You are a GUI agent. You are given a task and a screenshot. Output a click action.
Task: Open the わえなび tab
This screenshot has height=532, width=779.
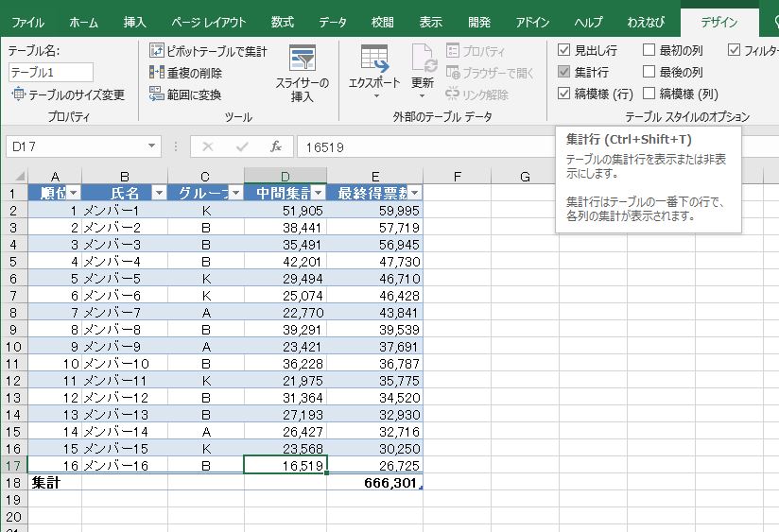(x=646, y=23)
